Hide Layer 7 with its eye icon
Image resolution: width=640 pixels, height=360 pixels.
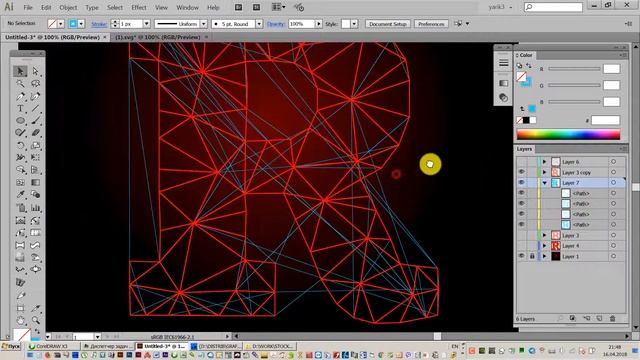tap(522, 183)
